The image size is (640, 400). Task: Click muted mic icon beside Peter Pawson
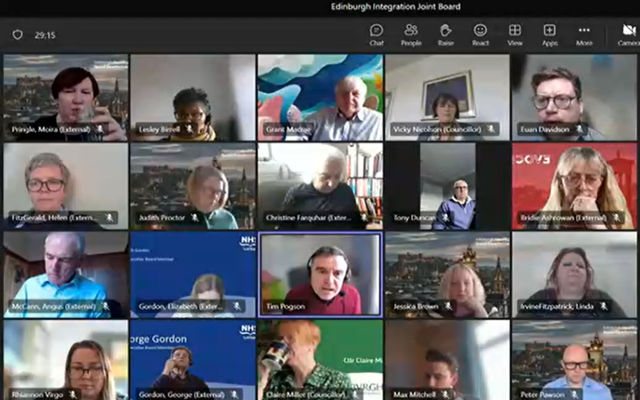(575, 395)
